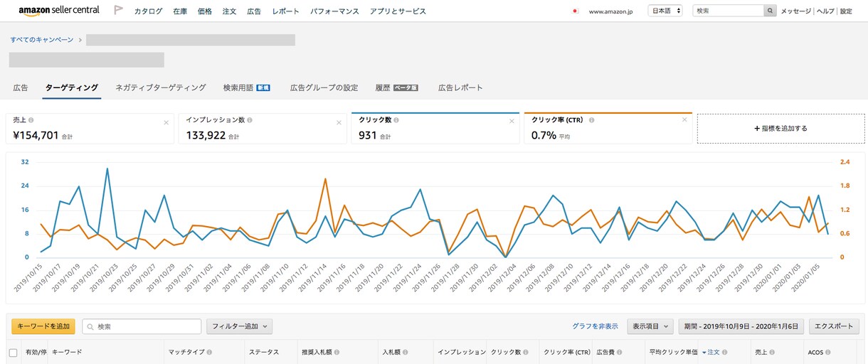Screen dimensions: 868x364
Task: Sort by the 注文 column header
Action: (x=714, y=353)
